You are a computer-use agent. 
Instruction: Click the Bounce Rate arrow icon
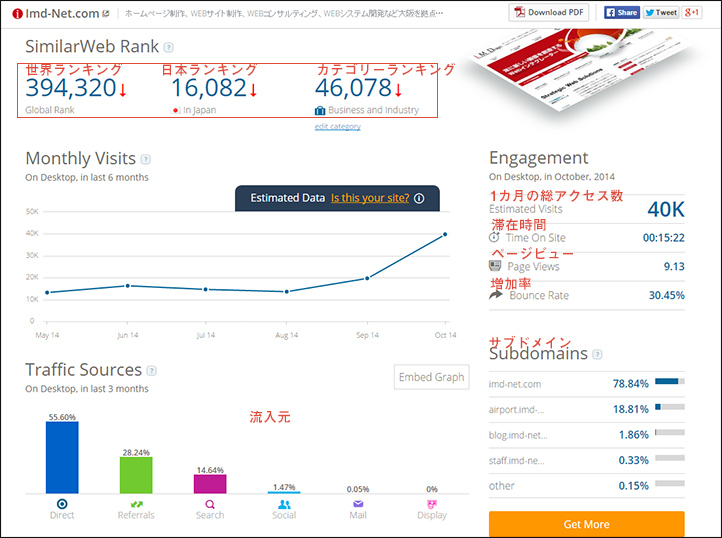[x=495, y=294]
